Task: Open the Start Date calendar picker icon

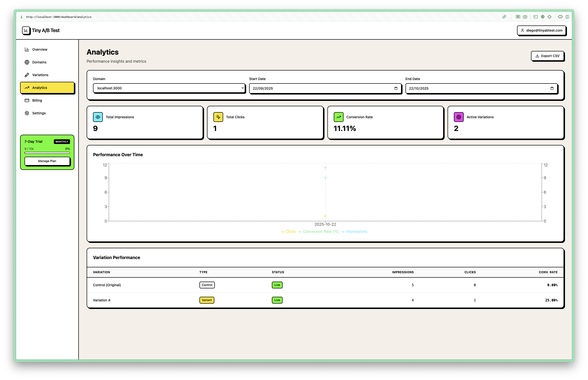Action: click(396, 88)
